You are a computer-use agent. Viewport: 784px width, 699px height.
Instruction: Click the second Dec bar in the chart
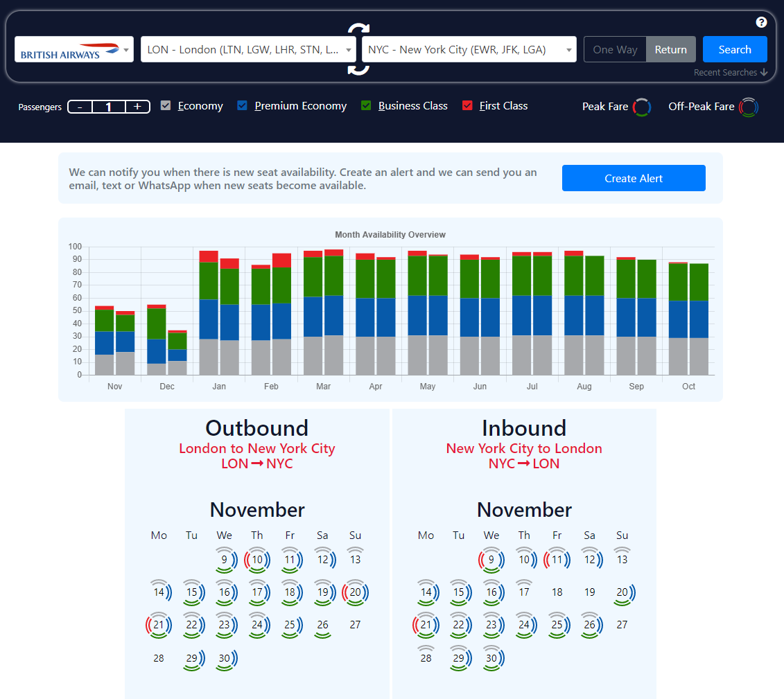click(x=177, y=353)
